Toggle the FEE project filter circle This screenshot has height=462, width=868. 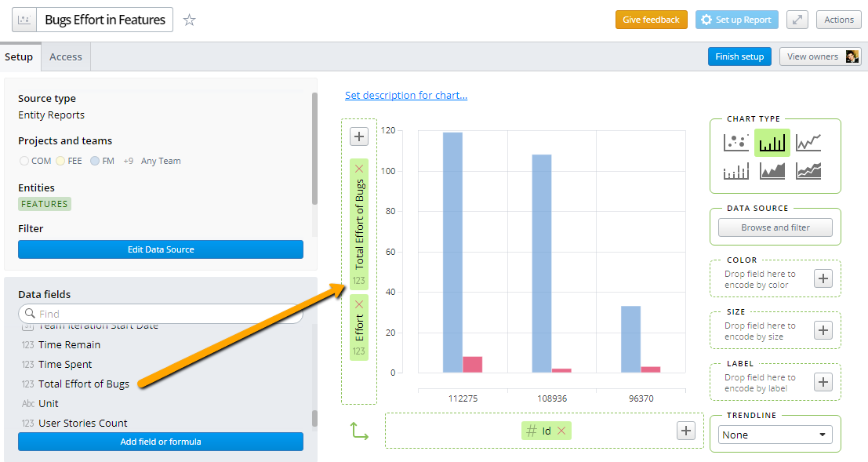pos(62,160)
